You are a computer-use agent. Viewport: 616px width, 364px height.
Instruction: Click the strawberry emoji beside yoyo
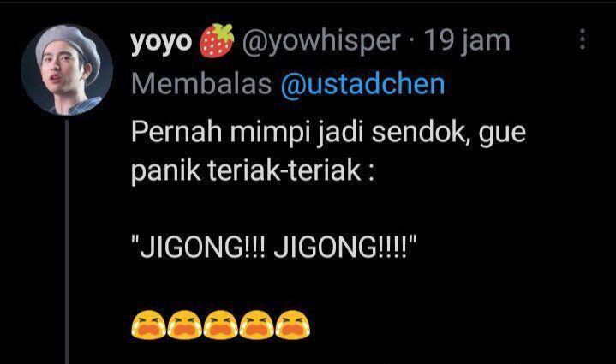pyautogui.click(x=217, y=40)
